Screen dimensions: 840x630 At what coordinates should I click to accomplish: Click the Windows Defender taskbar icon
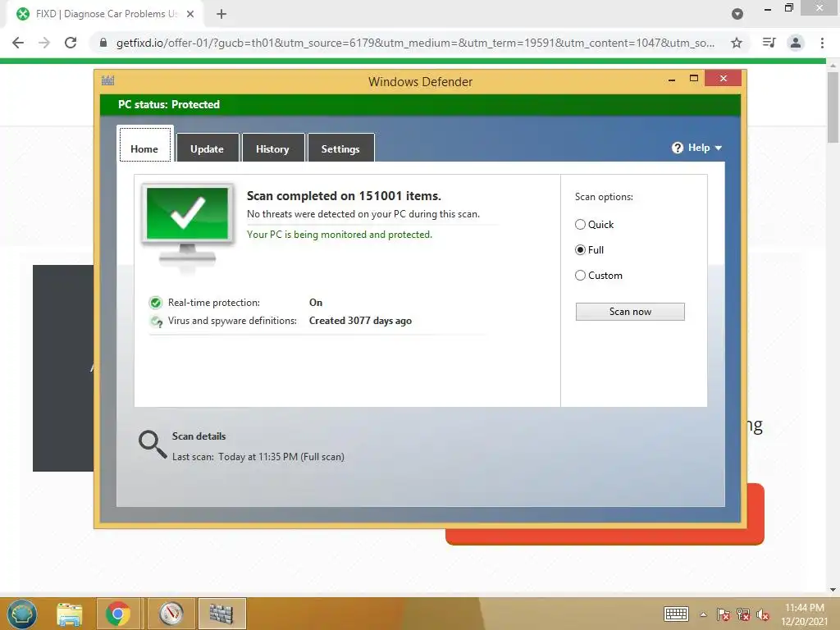click(x=221, y=614)
